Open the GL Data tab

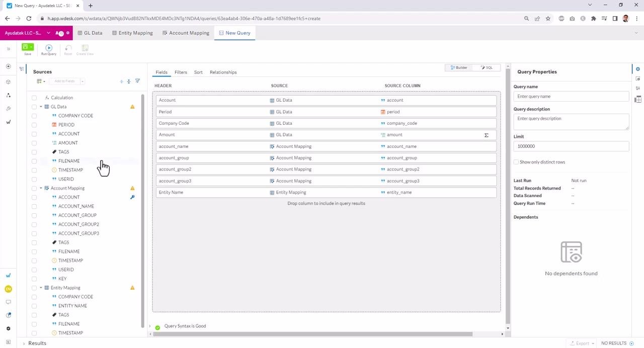90,33
